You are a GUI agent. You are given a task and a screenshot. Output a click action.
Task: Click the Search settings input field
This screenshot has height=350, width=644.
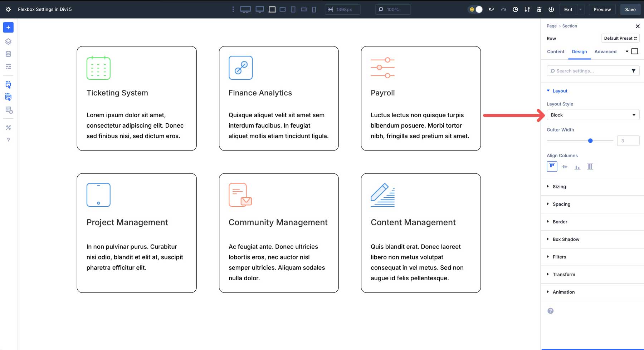(587, 71)
